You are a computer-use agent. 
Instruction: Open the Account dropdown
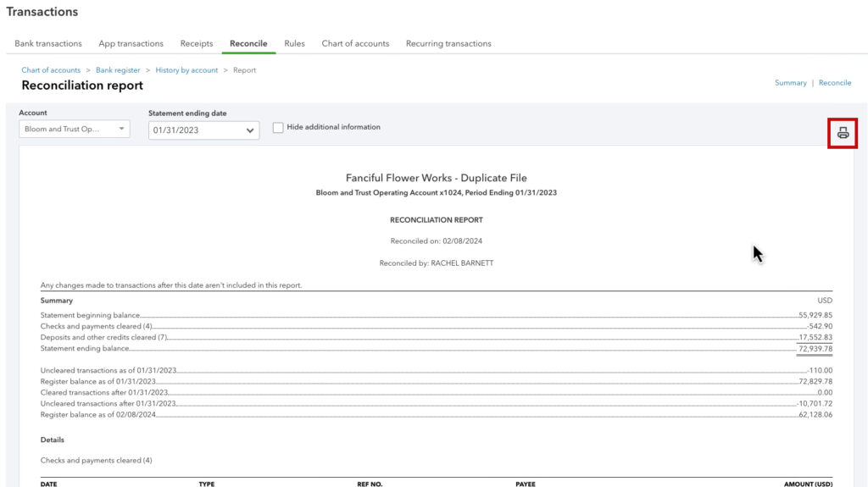75,130
